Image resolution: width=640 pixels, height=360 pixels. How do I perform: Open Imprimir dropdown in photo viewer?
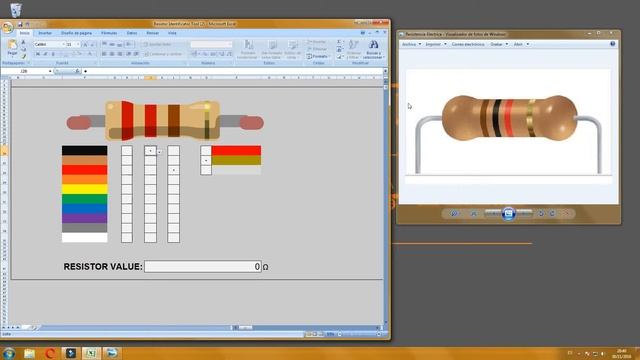(436, 44)
